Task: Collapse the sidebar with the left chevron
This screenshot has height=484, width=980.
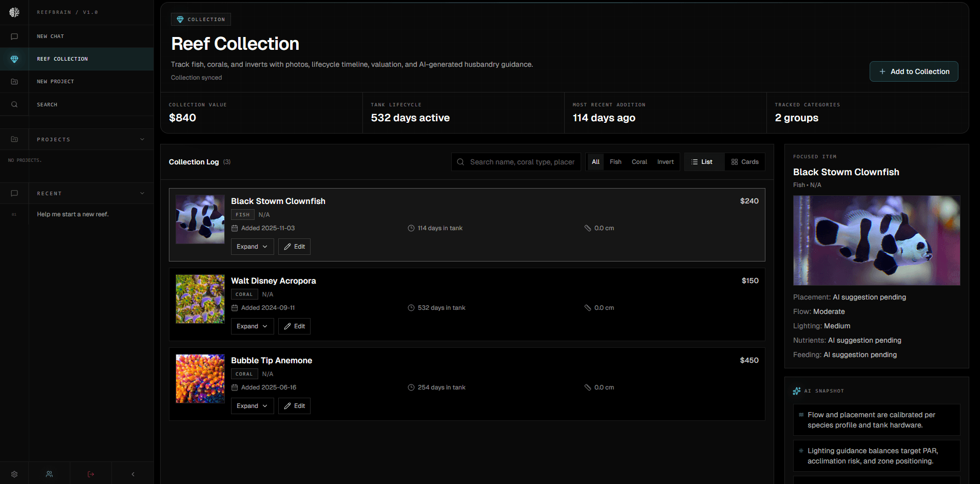Action: point(132,474)
